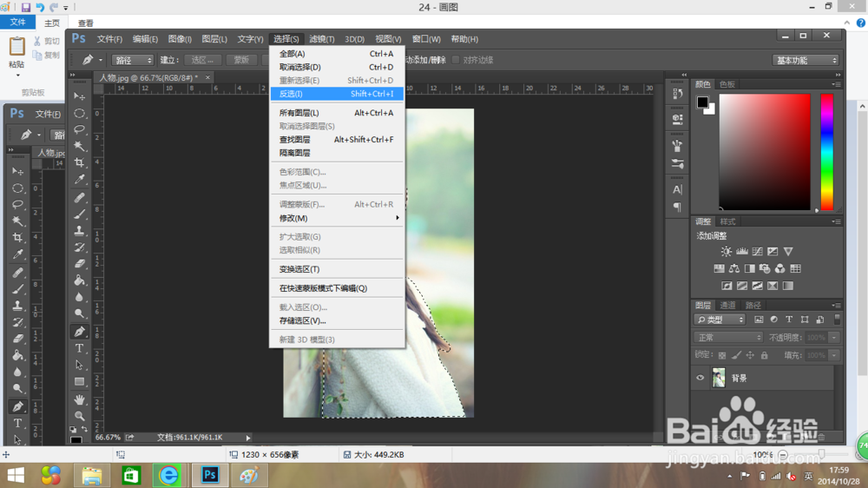Add a Curves adjustment
The height and width of the screenshot is (488, 868).
pyautogui.click(x=757, y=252)
